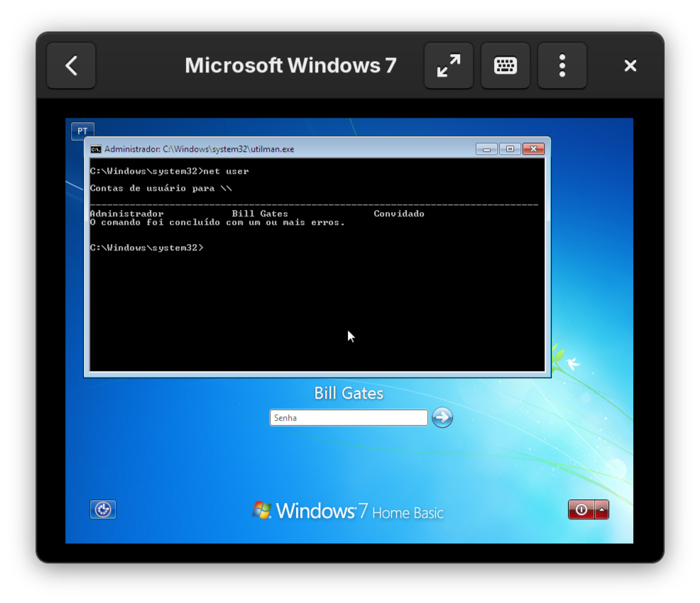Click the 'O comando foi concluído' error line
The width and height of the screenshot is (700, 603).
point(217,222)
